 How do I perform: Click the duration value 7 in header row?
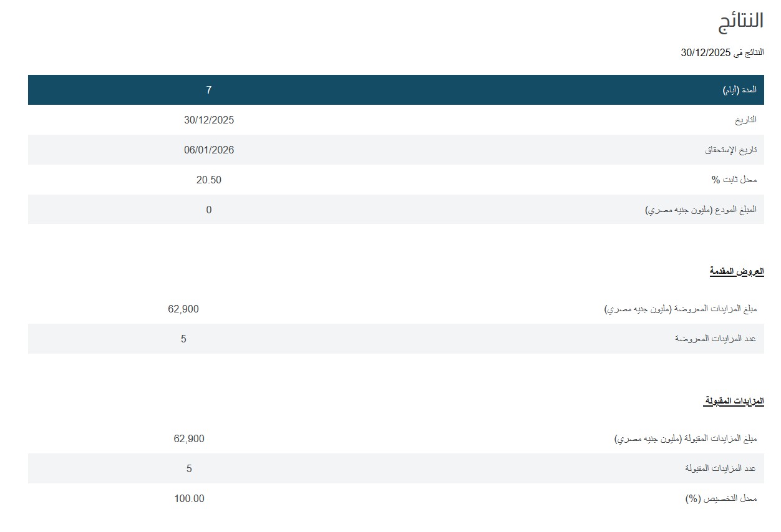[x=209, y=90]
